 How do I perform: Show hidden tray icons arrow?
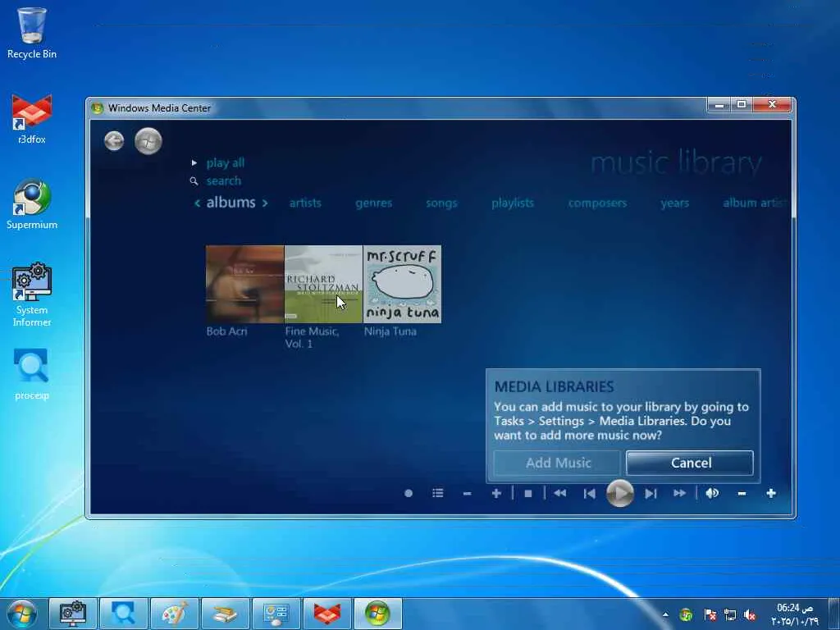pyautogui.click(x=665, y=614)
